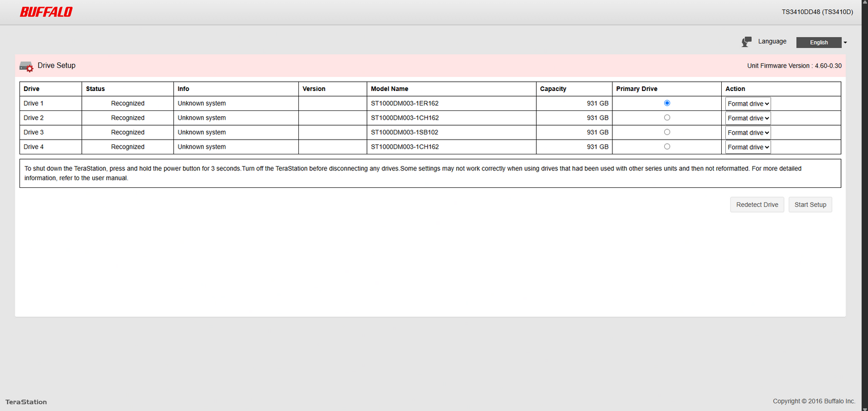
Task: Click the Unit Firmware Version text
Action: (x=794, y=66)
